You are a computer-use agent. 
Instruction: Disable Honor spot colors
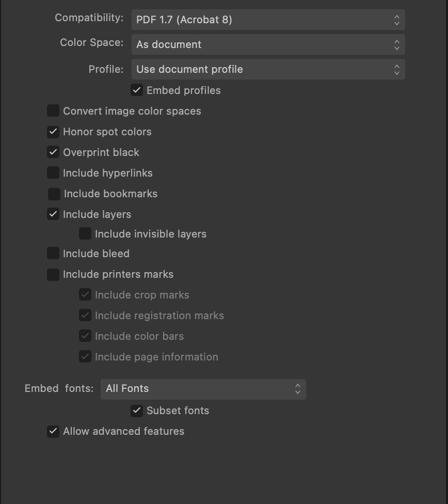click(x=53, y=132)
